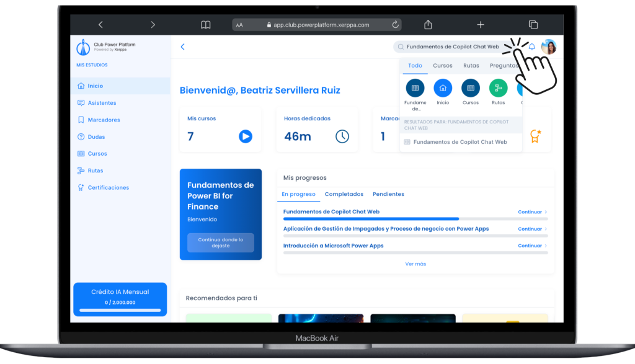Open Inicio in the sidebar
The width and height of the screenshot is (635, 364).
click(x=120, y=86)
